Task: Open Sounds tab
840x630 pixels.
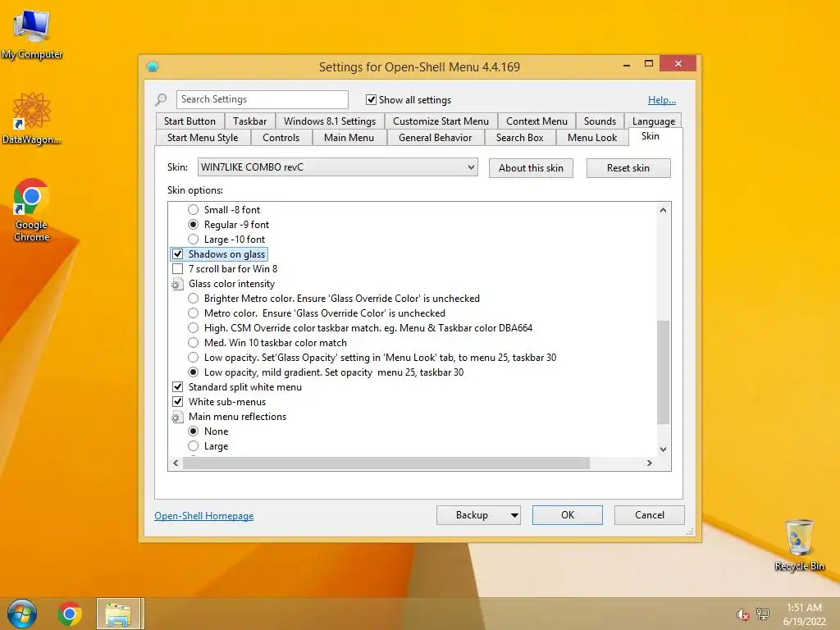Action: point(600,121)
